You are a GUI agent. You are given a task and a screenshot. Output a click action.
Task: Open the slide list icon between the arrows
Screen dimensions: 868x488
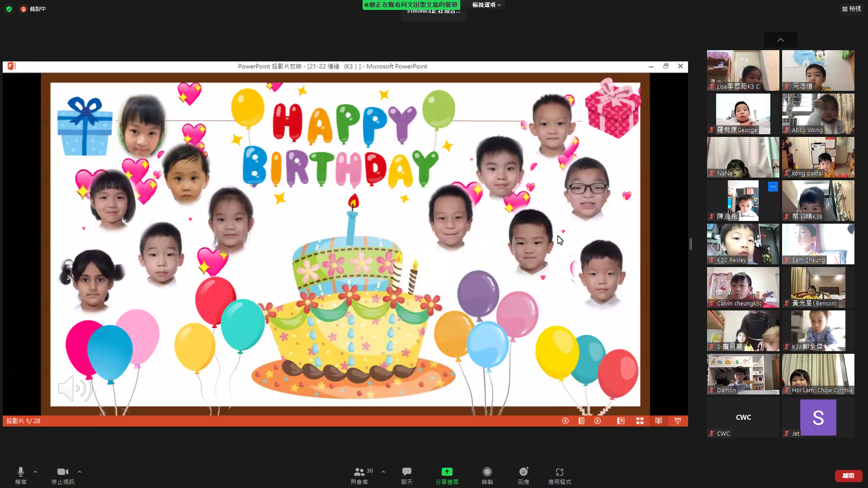coord(581,421)
